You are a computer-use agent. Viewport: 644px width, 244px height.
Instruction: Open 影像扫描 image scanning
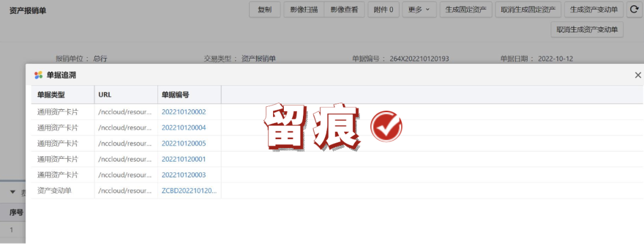(304, 9)
